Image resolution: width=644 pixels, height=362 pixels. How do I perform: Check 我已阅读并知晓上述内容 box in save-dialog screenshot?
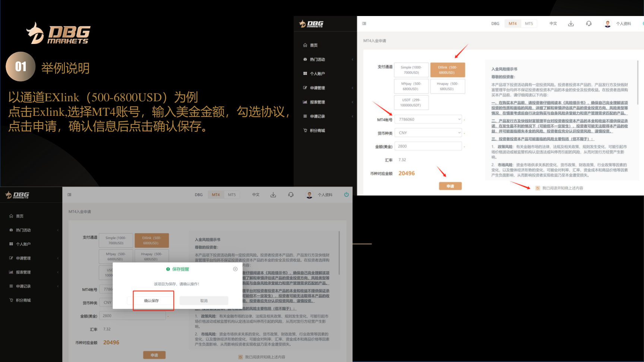pyautogui.click(x=240, y=357)
